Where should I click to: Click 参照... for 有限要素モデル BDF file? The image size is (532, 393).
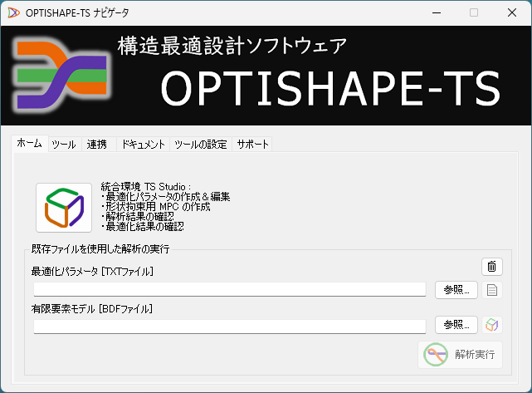[456, 325]
